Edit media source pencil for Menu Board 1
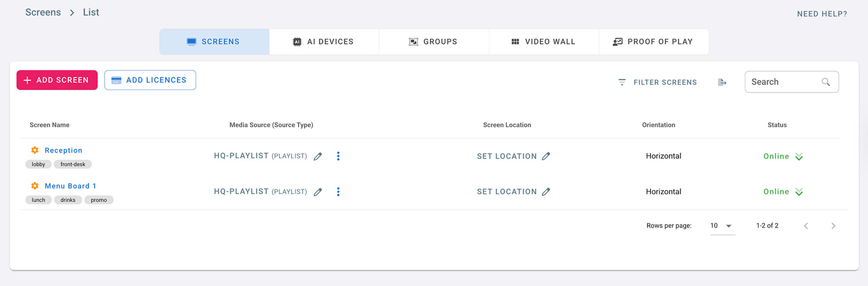The width and height of the screenshot is (868, 286). coord(318,192)
